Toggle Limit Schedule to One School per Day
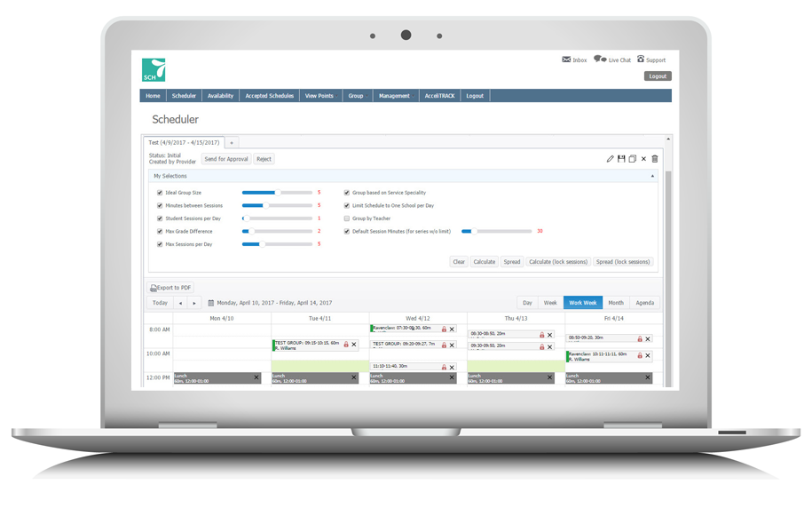This screenshot has height=524, width=812. point(347,205)
